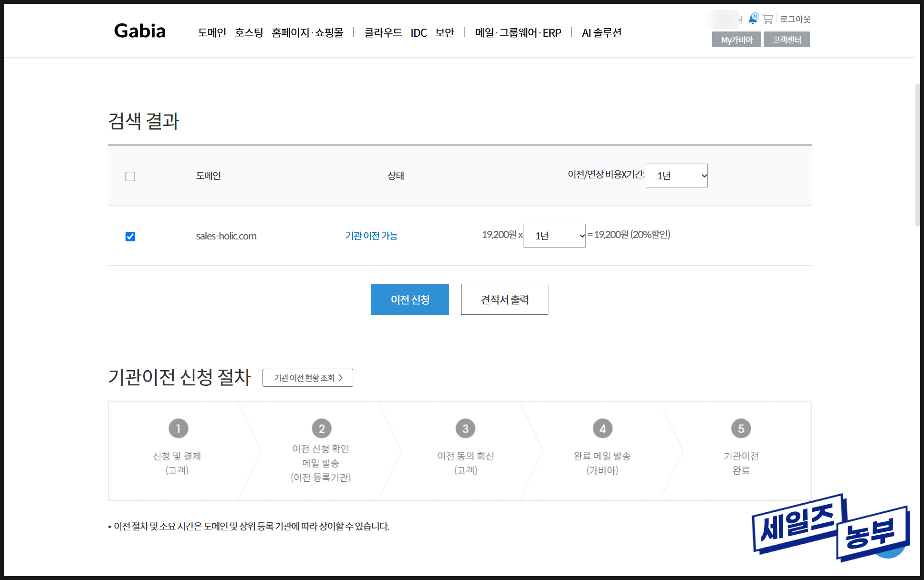The width and height of the screenshot is (924, 580).
Task: Open sales-holic.com row period dropdown
Action: click(554, 236)
